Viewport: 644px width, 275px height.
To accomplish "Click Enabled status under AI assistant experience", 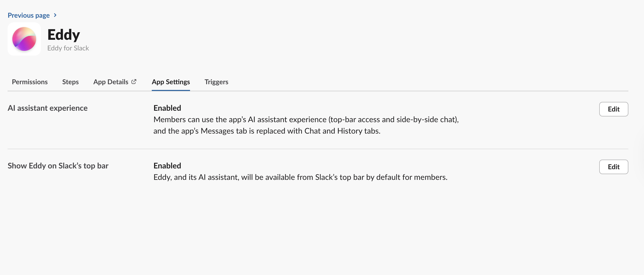I will click(x=167, y=108).
